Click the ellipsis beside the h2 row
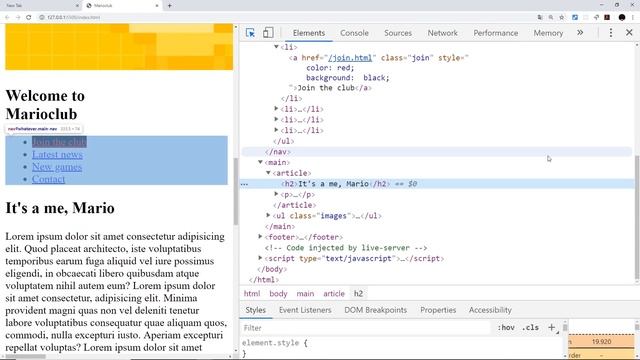Viewport: 640px width, 360px height. (x=244, y=184)
